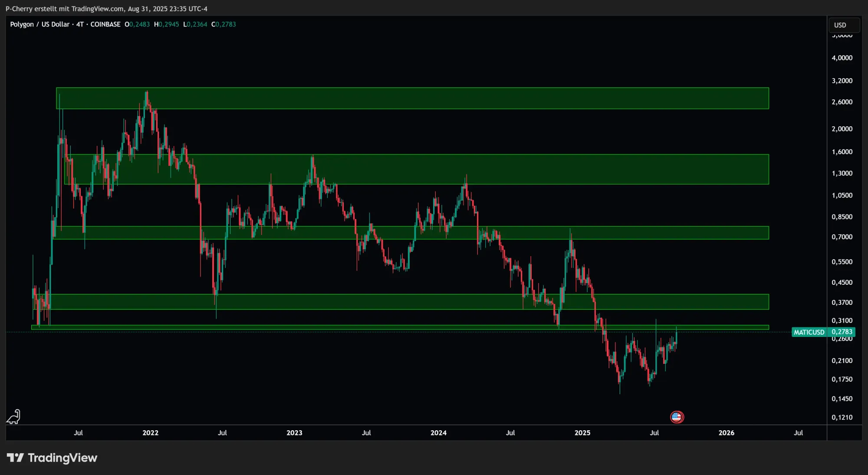Select the topmost green resistance zone rectangle
Screen dimensions: 868x475
pos(412,98)
